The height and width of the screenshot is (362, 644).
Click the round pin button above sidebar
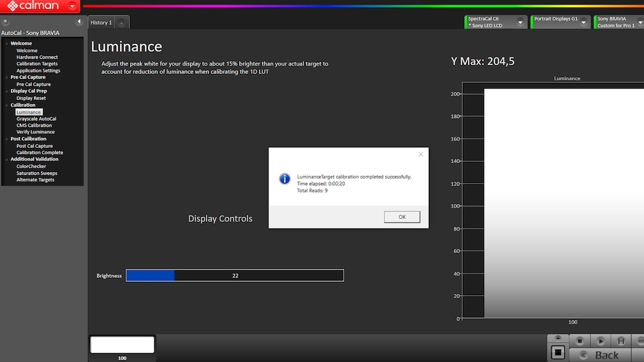pos(6,22)
